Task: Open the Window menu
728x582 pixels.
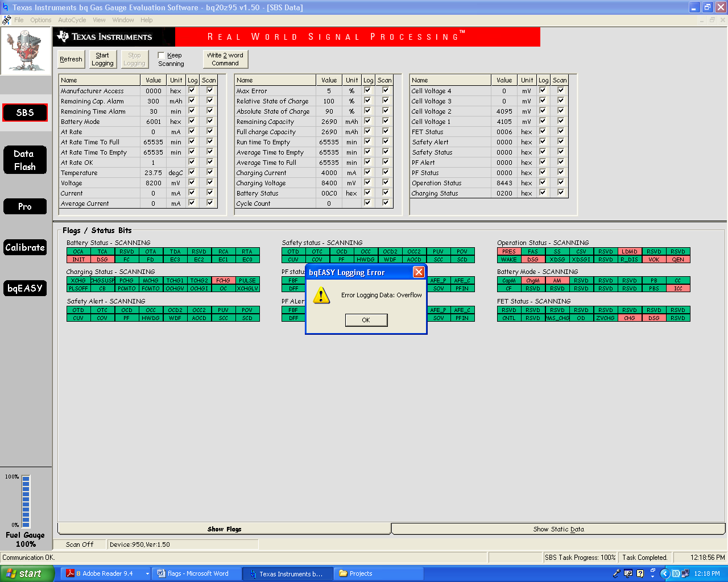Action: tap(123, 20)
